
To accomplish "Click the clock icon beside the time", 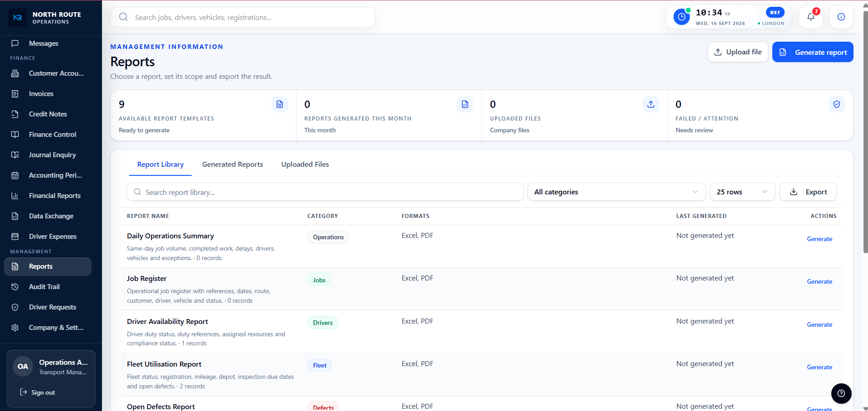I will coord(681,17).
